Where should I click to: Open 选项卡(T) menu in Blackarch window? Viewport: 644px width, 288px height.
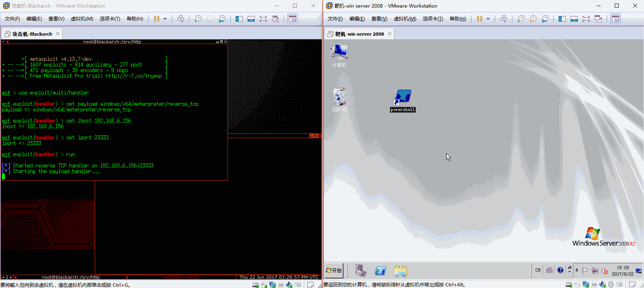(x=110, y=19)
